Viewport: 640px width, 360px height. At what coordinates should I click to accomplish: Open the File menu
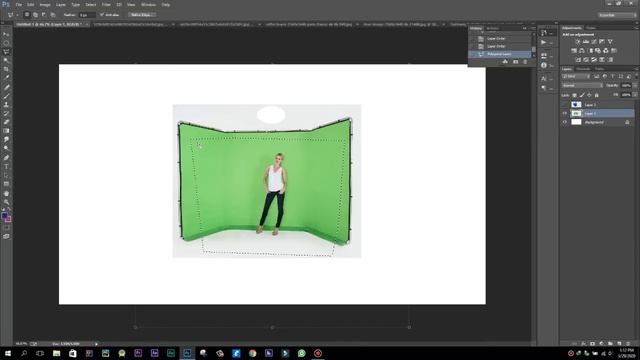(18, 4)
